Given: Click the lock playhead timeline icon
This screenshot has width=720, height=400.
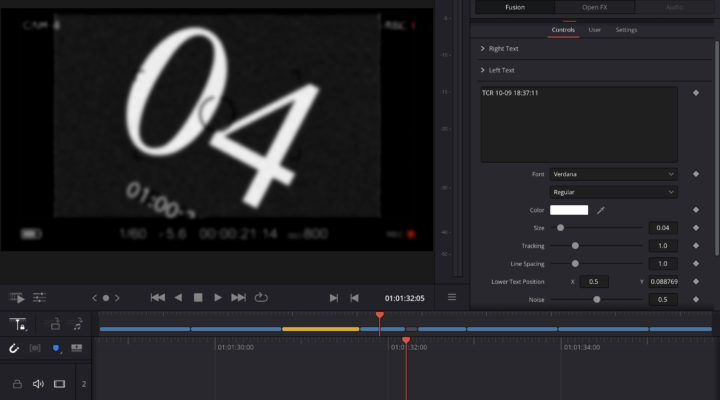Looking at the screenshot, I should [18, 324].
